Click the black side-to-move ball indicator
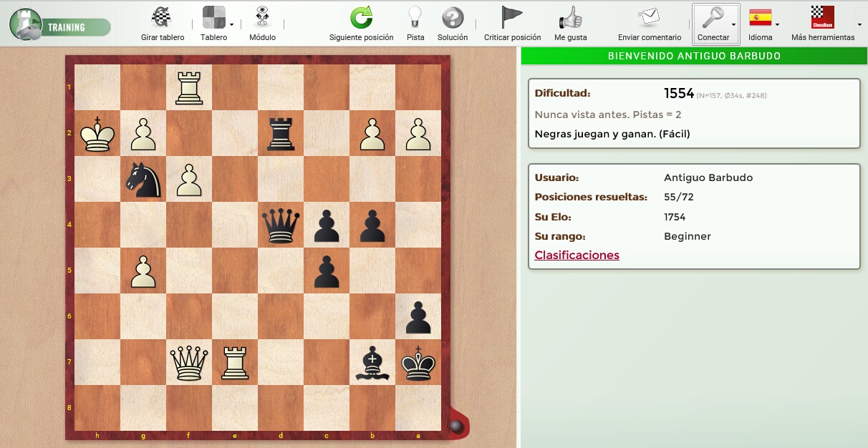This screenshot has width=868, height=448. 455,427
